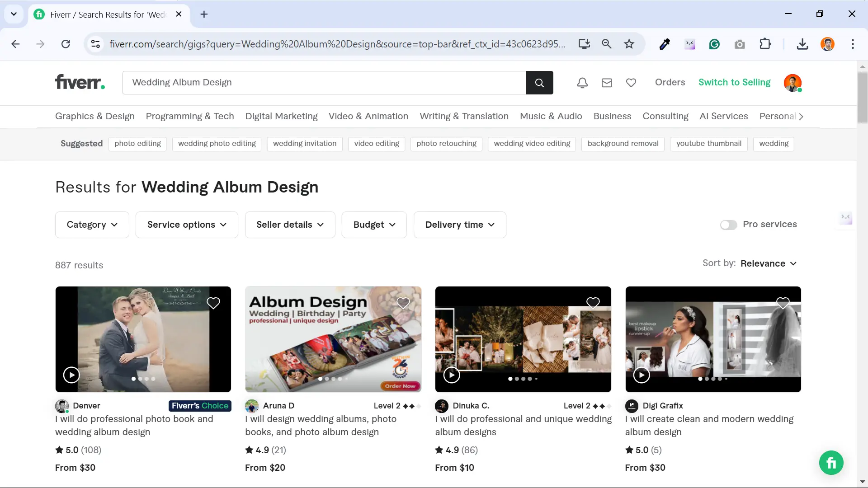Select youtube thumbnail suggestion tag
The image size is (868, 488).
coord(708,144)
